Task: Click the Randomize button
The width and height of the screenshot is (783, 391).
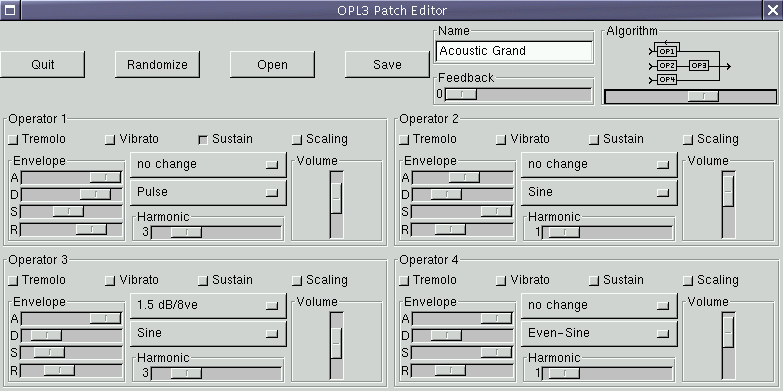Action: point(157,64)
